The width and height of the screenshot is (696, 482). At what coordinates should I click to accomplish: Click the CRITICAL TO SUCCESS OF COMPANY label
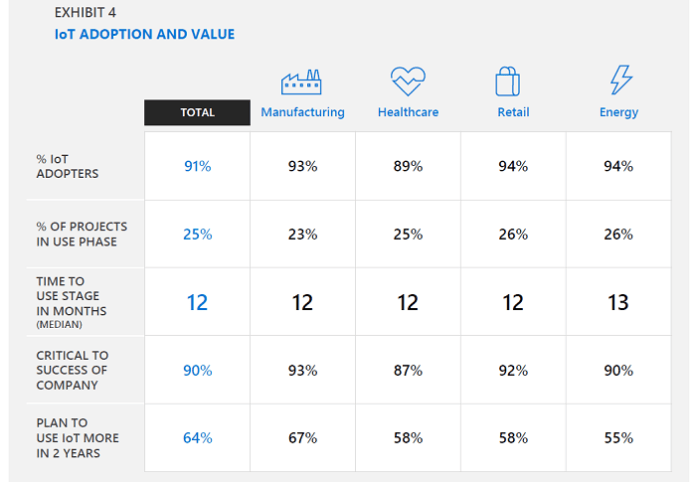(x=72, y=371)
